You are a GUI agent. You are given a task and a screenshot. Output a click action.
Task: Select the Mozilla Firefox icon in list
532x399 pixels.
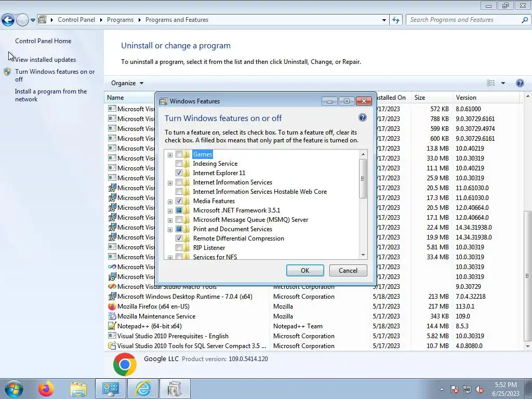pyautogui.click(x=112, y=307)
